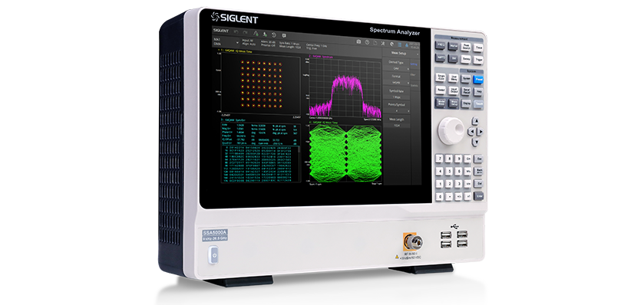
Task: Toggle the power button on front panel
Action: [x=213, y=254]
